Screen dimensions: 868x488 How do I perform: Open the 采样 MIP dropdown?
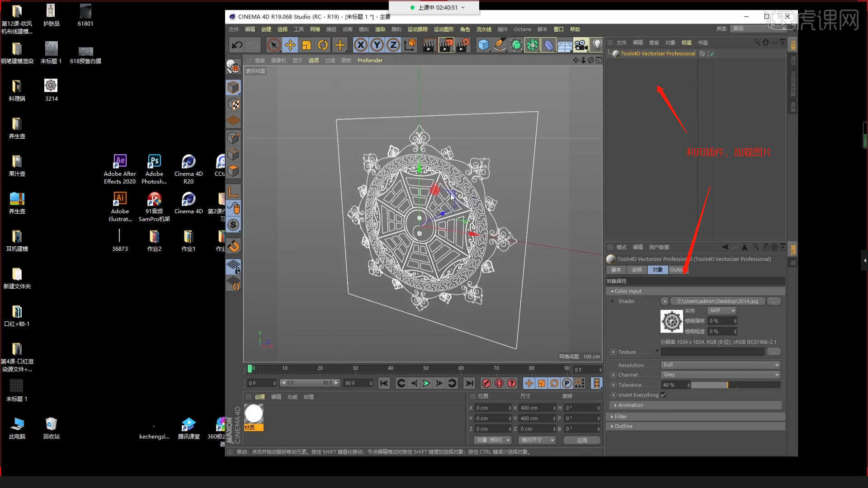[722, 310]
